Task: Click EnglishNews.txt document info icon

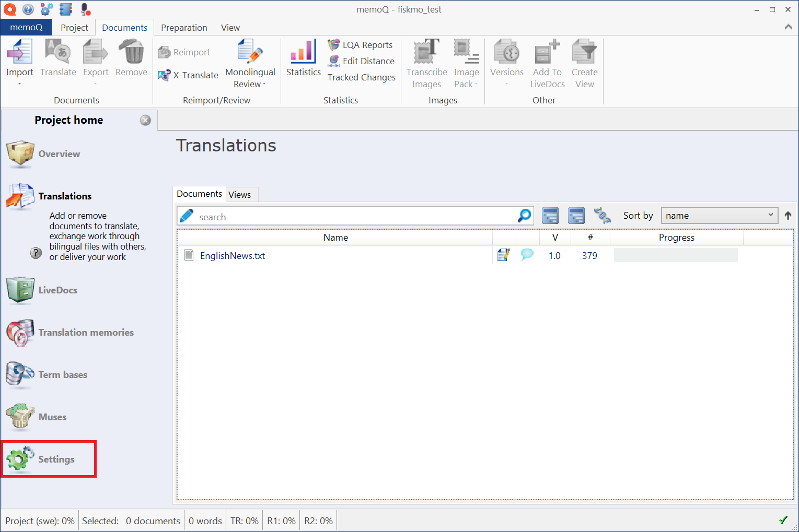Action: 504,255
